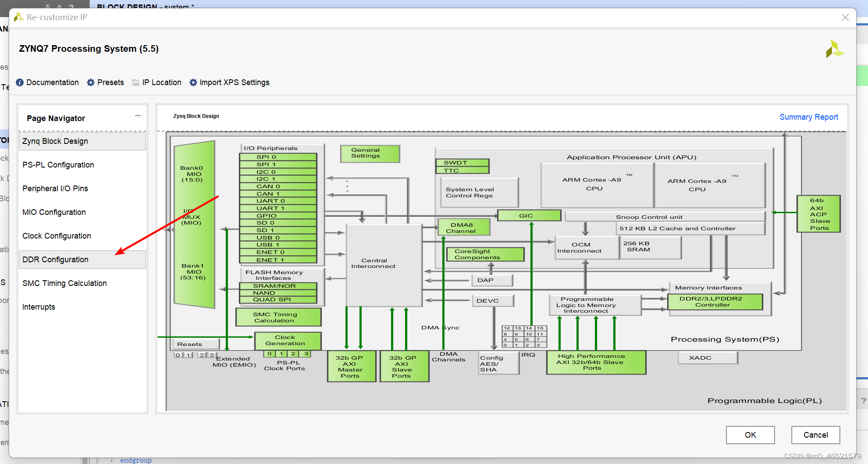Collapse the Page Navigator panel
The height and width of the screenshot is (464, 868).
click(x=138, y=116)
